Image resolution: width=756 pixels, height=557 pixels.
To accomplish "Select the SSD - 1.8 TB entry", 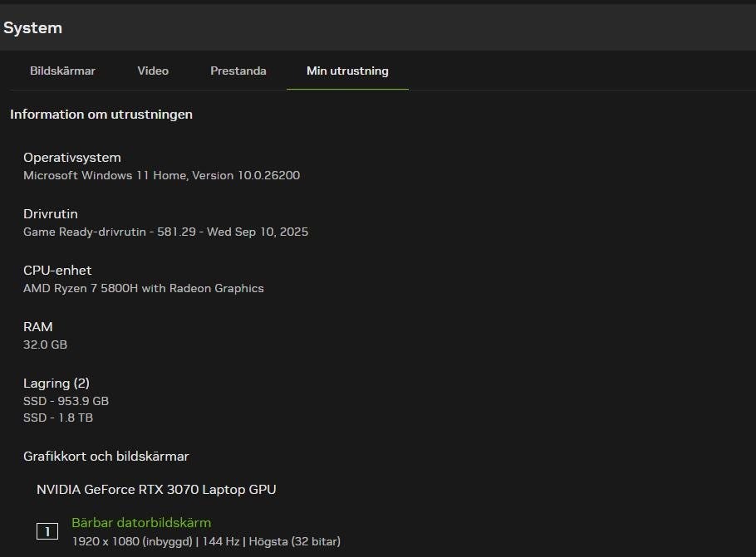I will tap(58, 418).
